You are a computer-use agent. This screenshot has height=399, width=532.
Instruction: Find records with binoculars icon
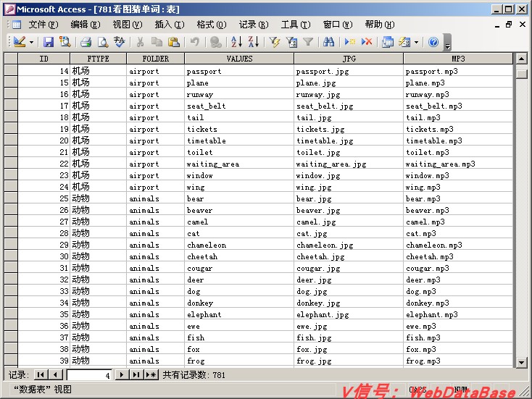pos(328,42)
